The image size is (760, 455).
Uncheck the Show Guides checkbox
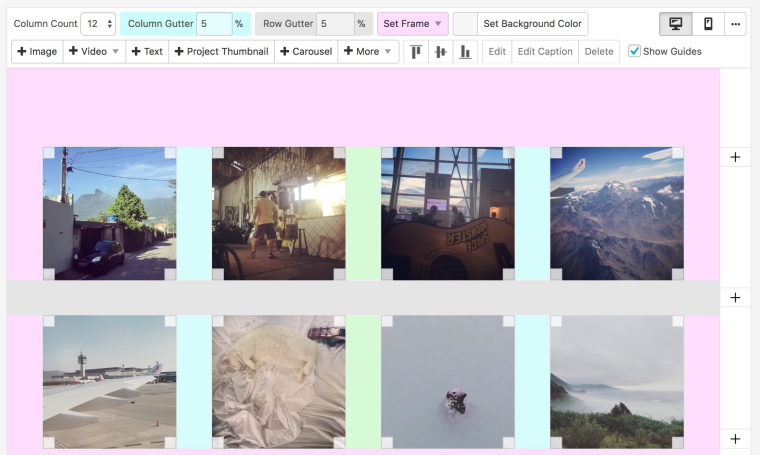(634, 52)
